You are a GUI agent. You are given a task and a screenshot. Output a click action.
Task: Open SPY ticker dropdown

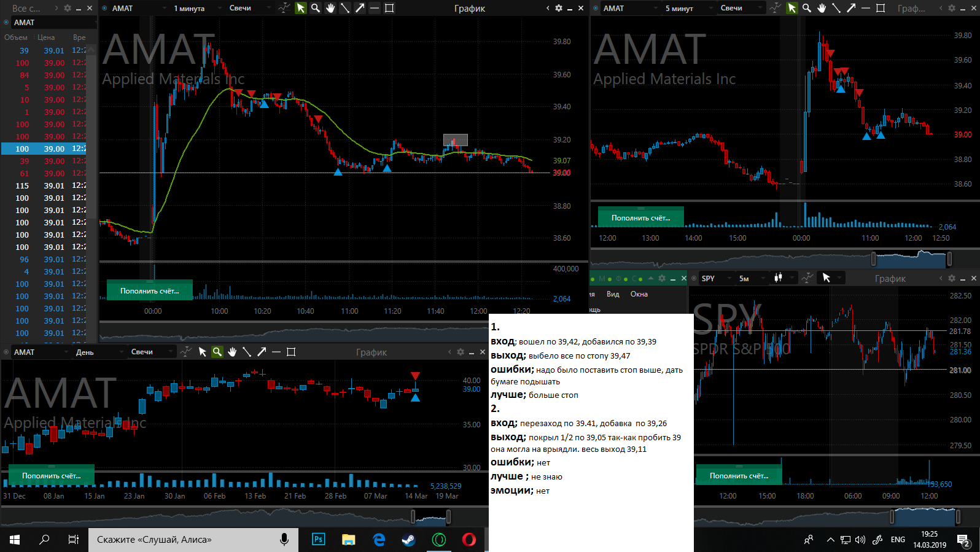tap(717, 278)
